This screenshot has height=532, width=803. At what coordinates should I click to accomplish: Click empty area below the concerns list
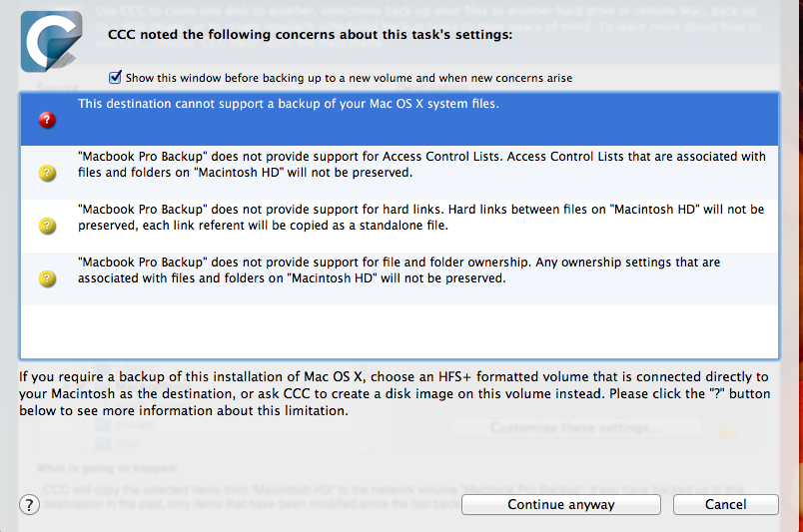click(400, 331)
